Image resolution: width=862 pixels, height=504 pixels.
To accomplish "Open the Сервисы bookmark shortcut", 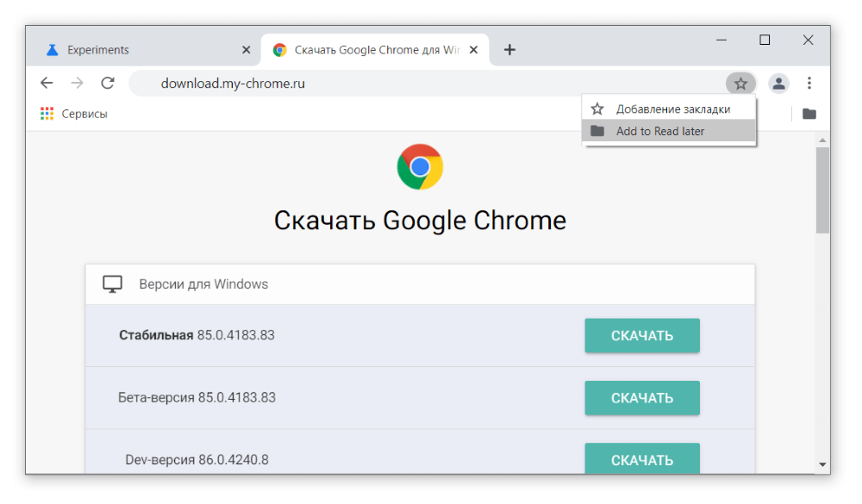I will [x=73, y=114].
